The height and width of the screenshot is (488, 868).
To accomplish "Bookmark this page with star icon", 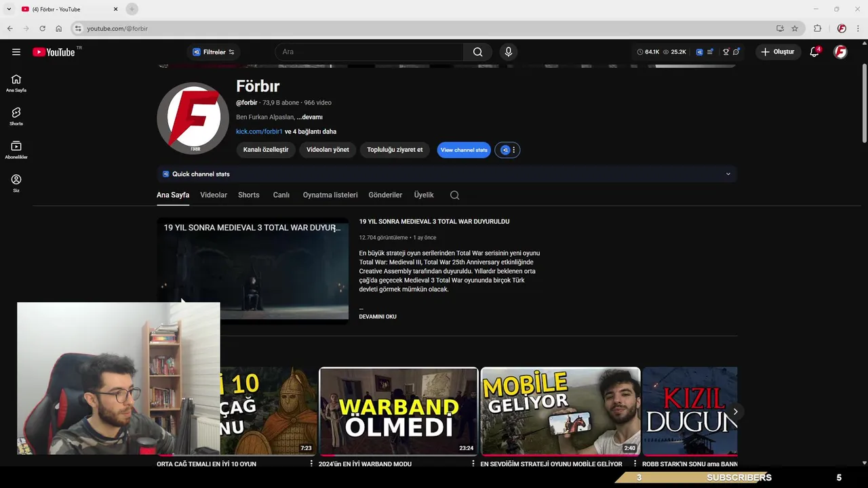I will [x=795, y=28].
